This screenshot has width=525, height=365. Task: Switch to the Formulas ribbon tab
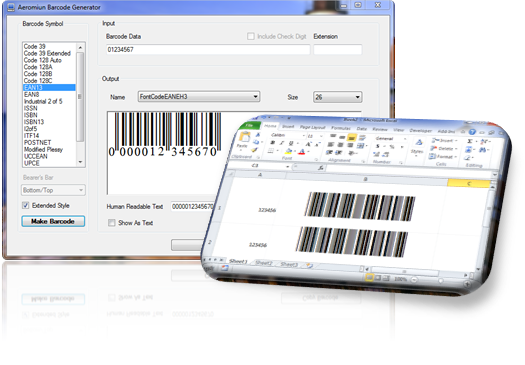(x=341, y=128)
